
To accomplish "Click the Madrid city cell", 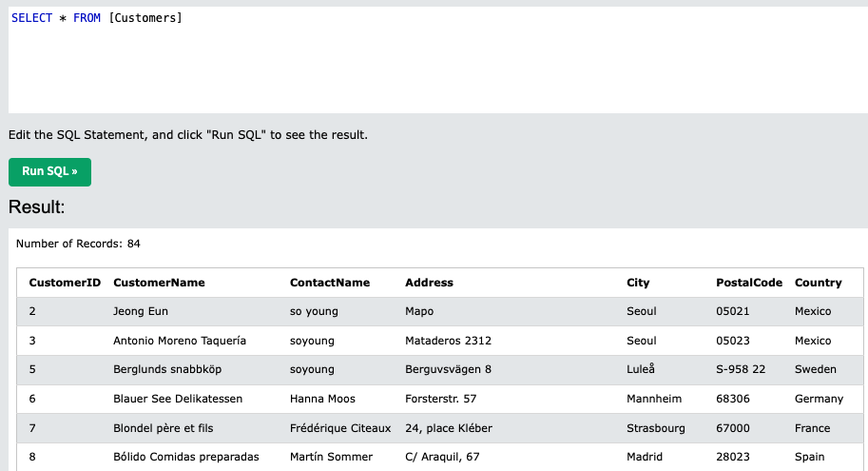I will click(x=645, y=457).
